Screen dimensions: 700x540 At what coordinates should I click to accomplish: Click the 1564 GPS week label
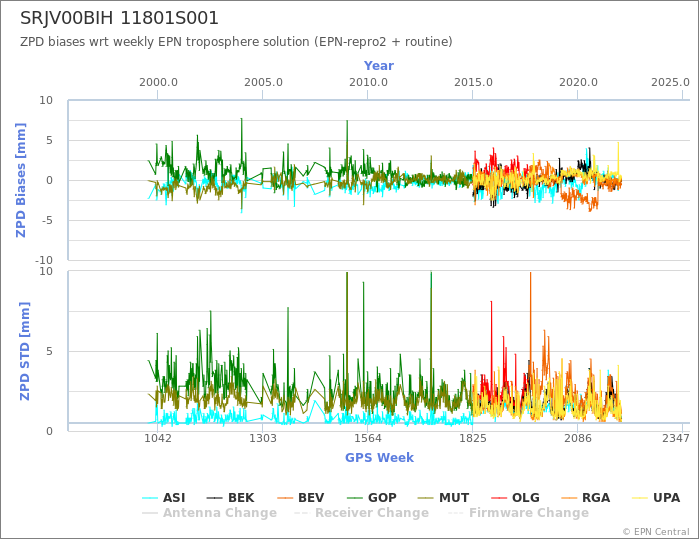[368, 438]
